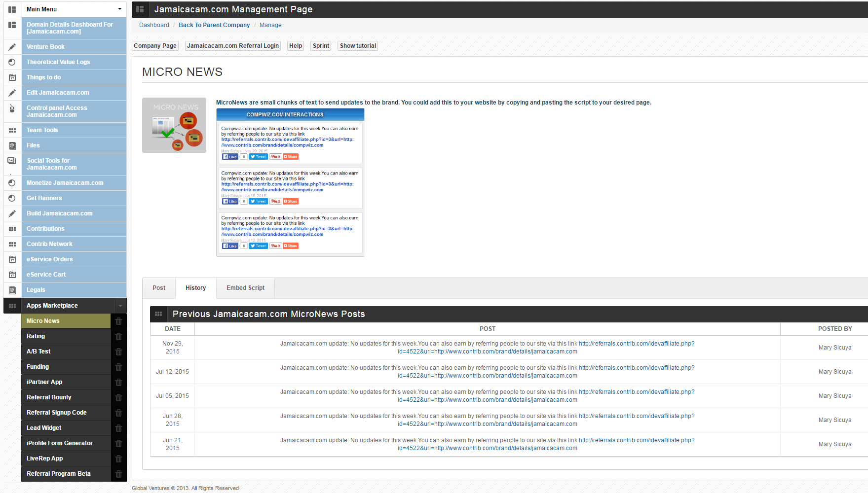Click the mouse icon beside Control panel Access

coord(12,108)
